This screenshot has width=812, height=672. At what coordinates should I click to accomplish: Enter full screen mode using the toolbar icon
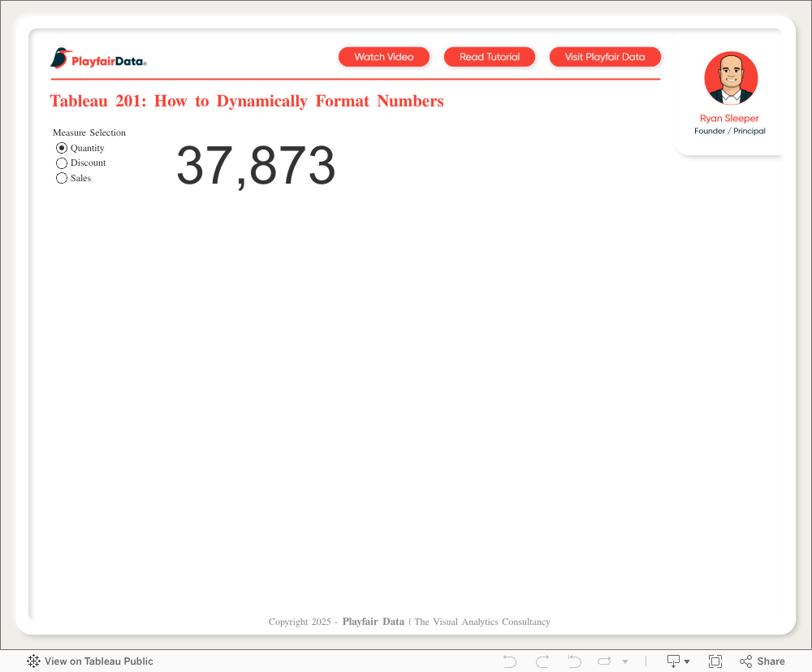715,661
